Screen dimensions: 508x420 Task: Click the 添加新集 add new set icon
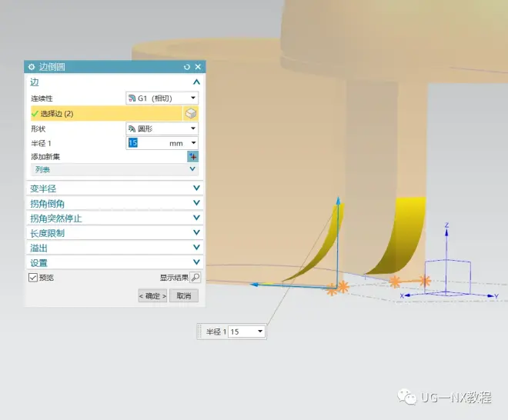tap(192, 156)
